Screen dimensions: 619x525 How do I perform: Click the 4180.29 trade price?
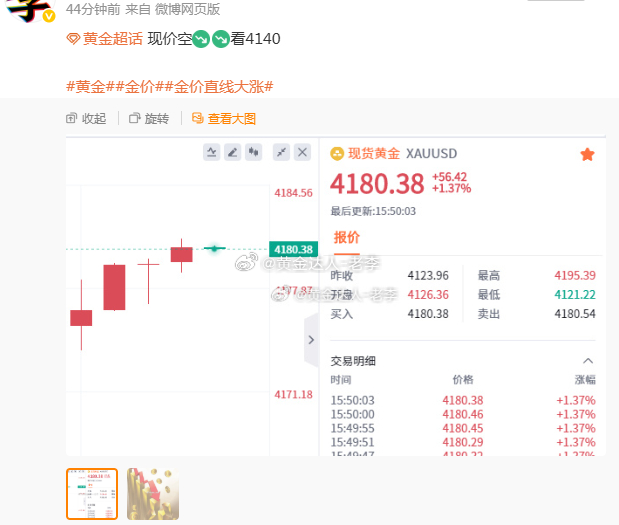click(x=463, y=442)
